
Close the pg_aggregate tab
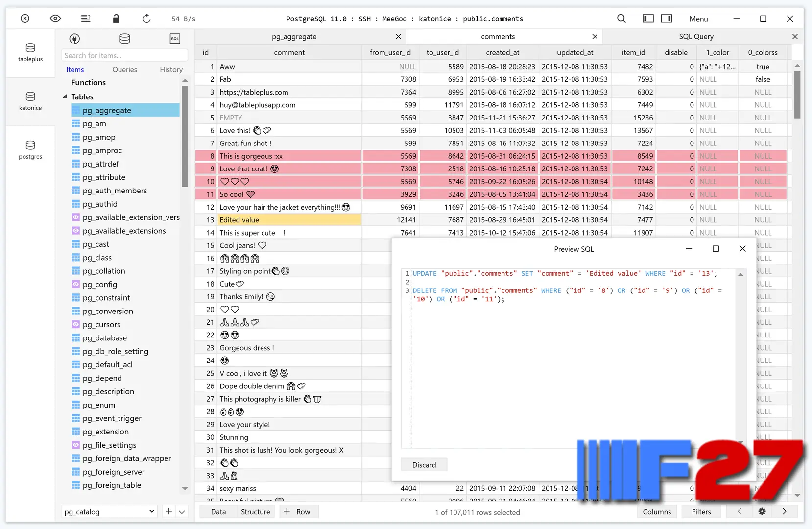click(x=398, y=37)
